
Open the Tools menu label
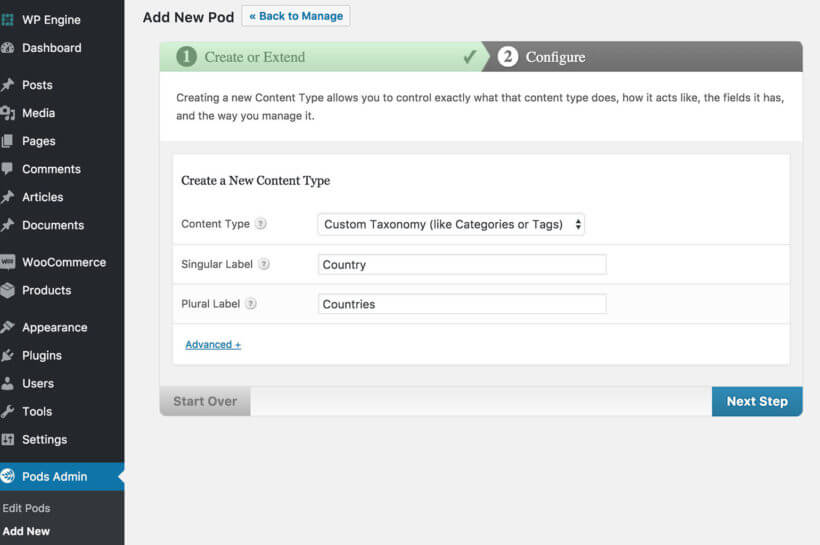tap(37, 412)
